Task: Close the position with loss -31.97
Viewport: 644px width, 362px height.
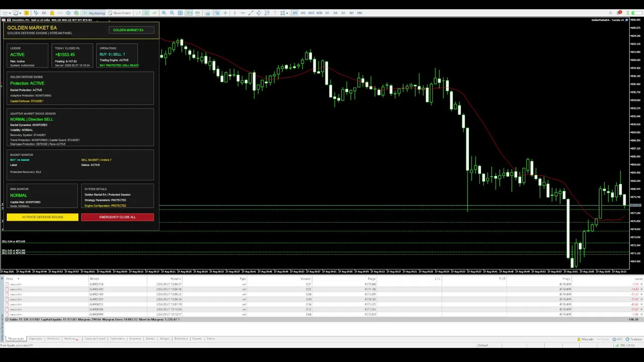Action: tap(641, 299)
